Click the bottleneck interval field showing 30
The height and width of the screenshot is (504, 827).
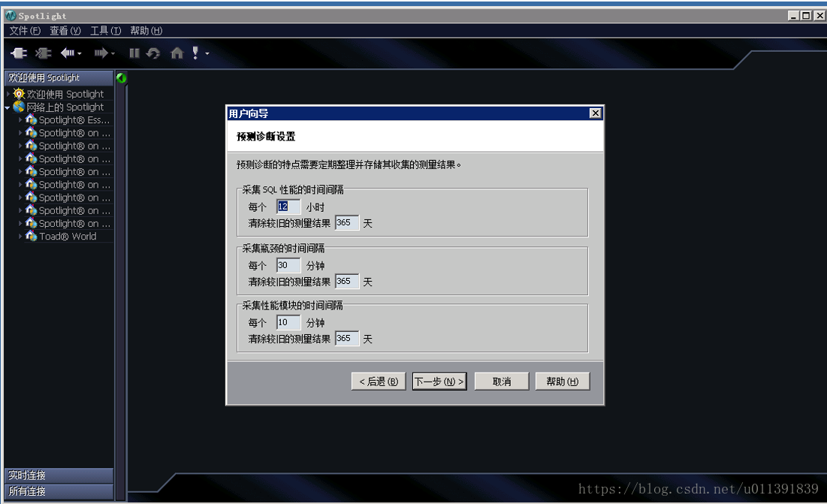(288, 265)
